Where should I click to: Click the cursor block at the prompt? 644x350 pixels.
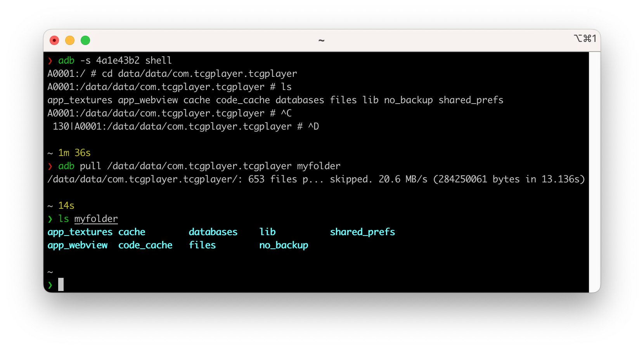pyautogui.click(x=61, y=284)
